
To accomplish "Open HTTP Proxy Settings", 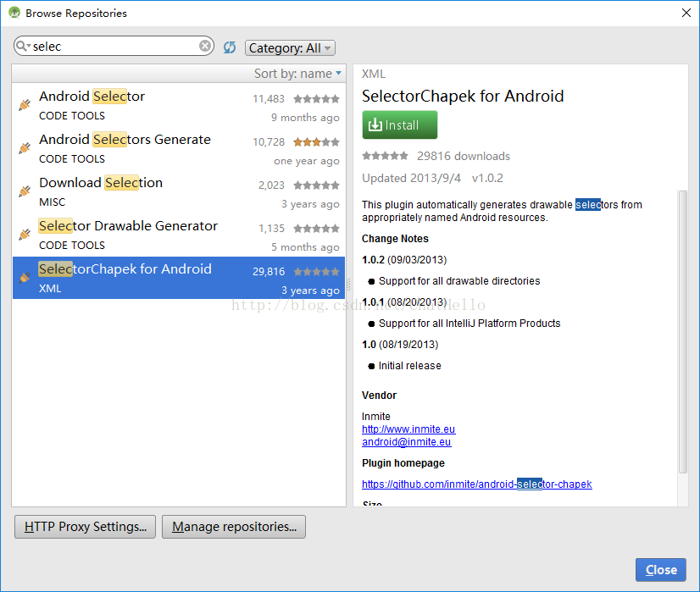I will point(86,527).
